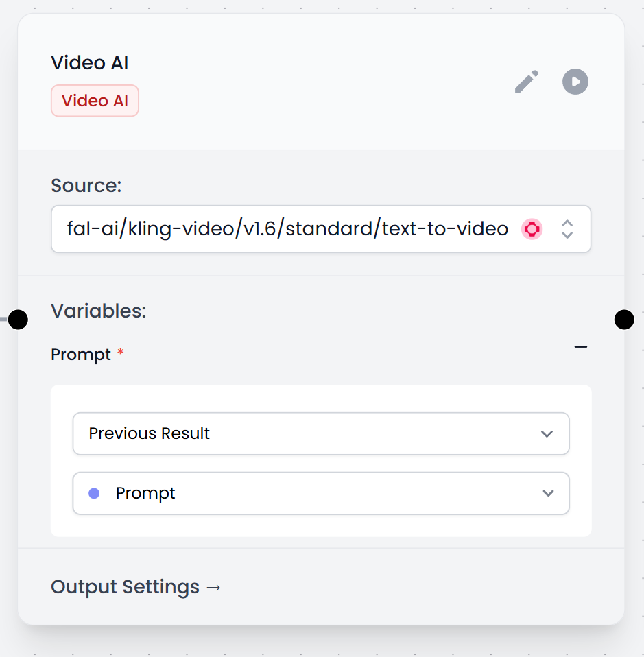The height and width of the screenshot is (657, 644).
Task: Click the red Video AI badge
Action: [x=95, y=101]
